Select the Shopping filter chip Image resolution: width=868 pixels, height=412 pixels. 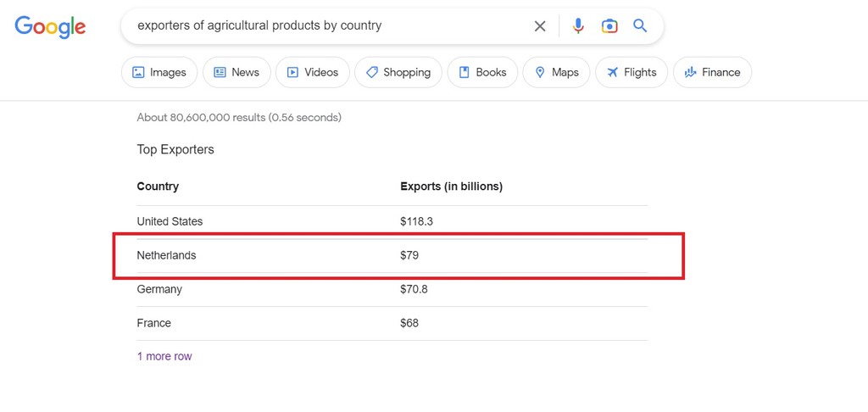click(x=398, y=72)
